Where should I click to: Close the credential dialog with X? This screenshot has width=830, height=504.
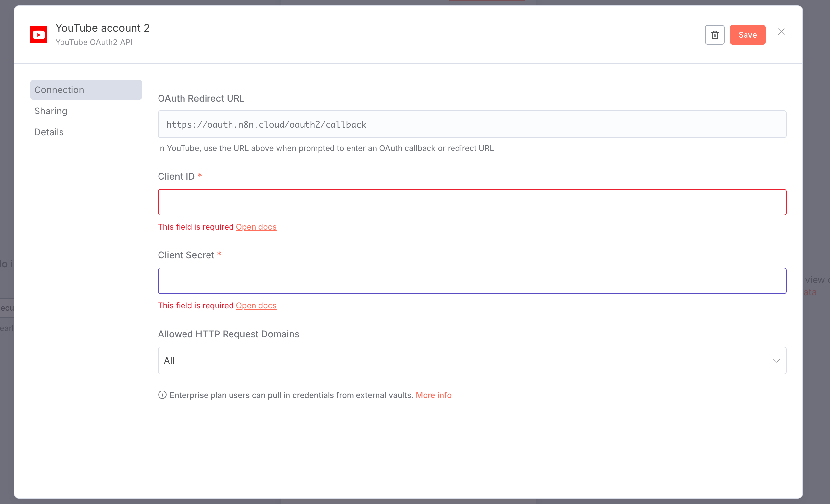(781, 32)
